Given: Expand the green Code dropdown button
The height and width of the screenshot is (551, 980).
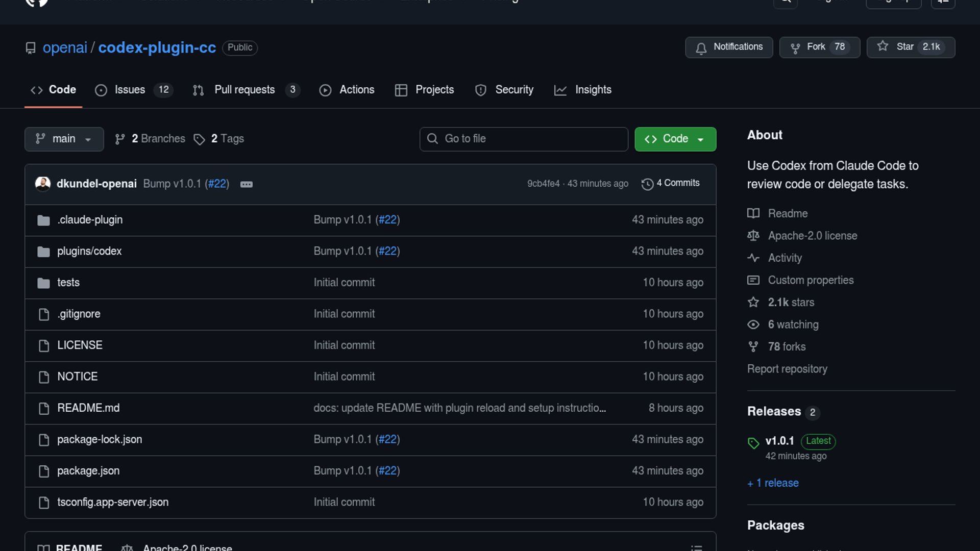Looking at the screenshot, I should click(x=675, y=139).
